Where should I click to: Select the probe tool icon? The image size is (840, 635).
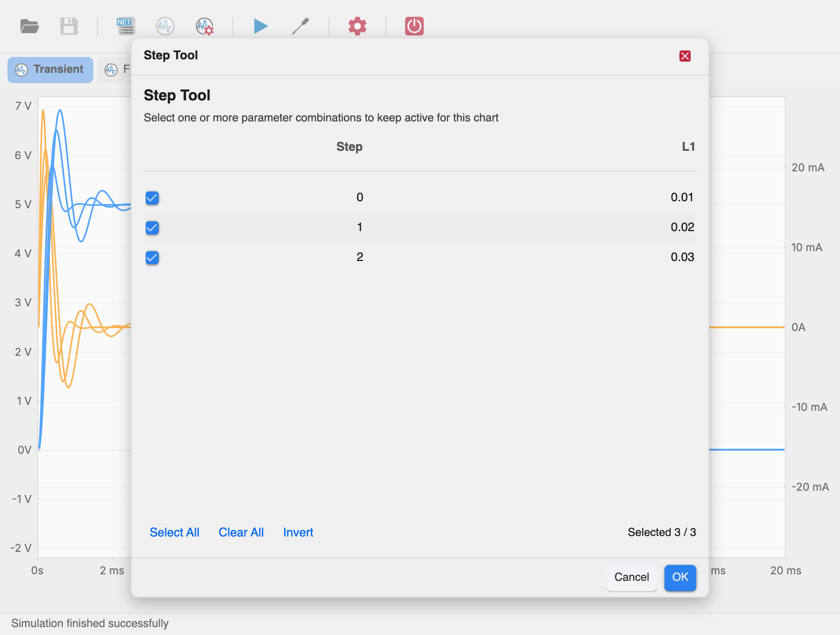tap(301, 26)
